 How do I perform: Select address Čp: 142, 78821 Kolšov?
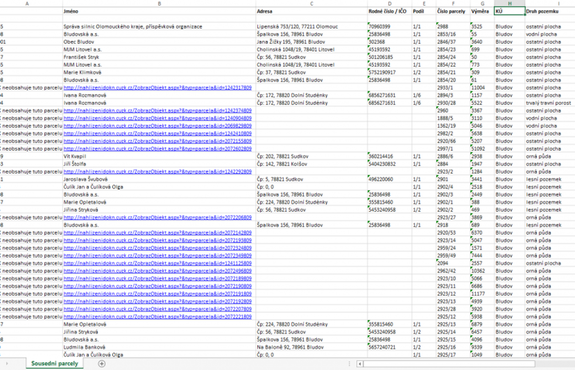point(311,164)
